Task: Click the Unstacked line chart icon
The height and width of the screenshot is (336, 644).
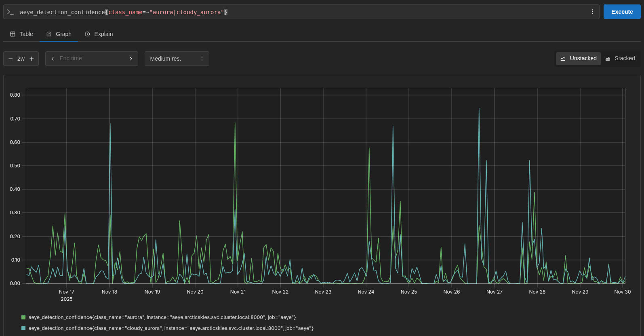Action: pos(563,59)
